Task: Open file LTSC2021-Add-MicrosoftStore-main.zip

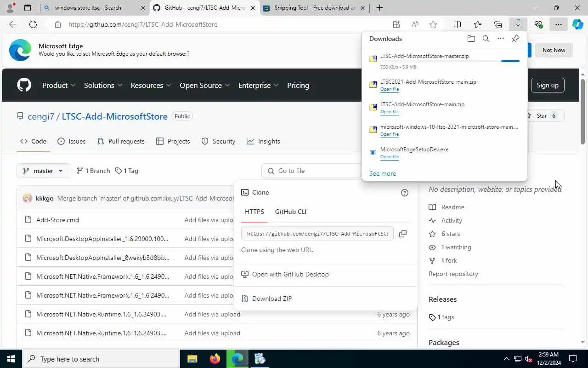Action: point(390,89)
